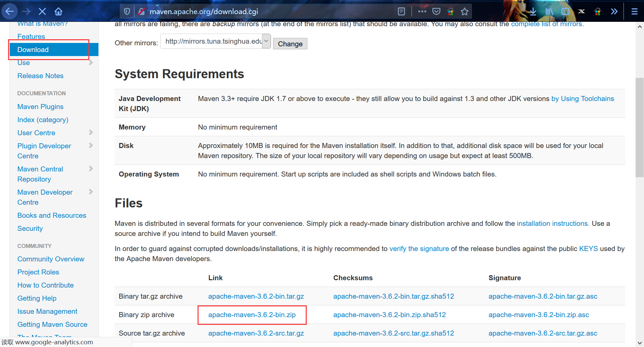The image size is (644, 347).
Task: Open the Firefox hamburger menu
Action: pos(635,11)
